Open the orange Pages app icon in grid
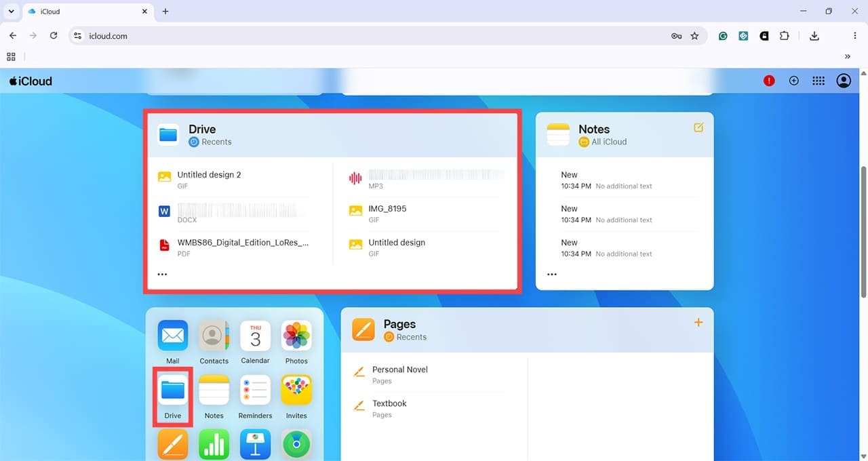 [x=173, y=445]
